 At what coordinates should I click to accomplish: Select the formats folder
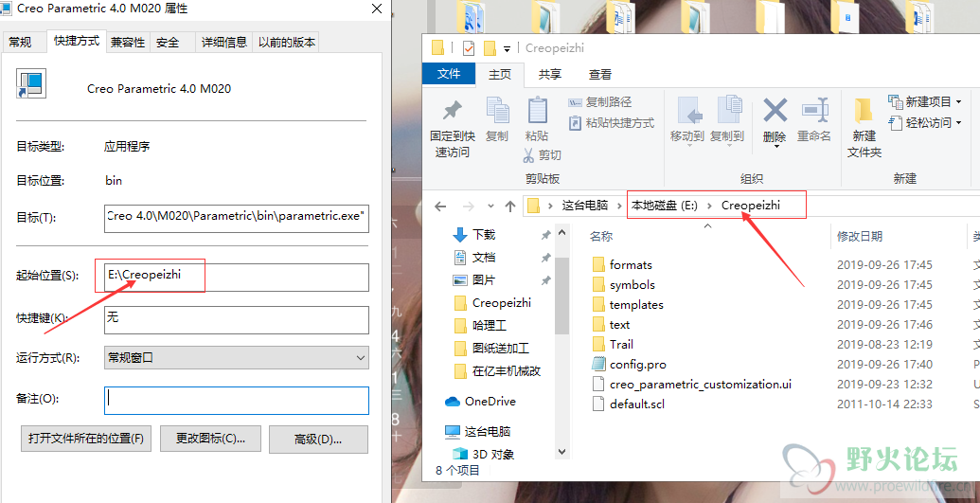[x=631, y=264]
